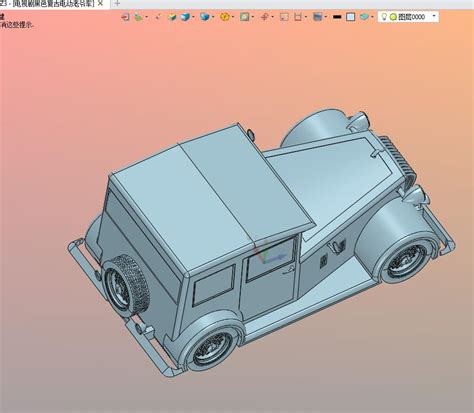The width and height of the screenshot is (474, 413).
Task: Select the gray section-view cube icon
Action: [x=318, y=17]
